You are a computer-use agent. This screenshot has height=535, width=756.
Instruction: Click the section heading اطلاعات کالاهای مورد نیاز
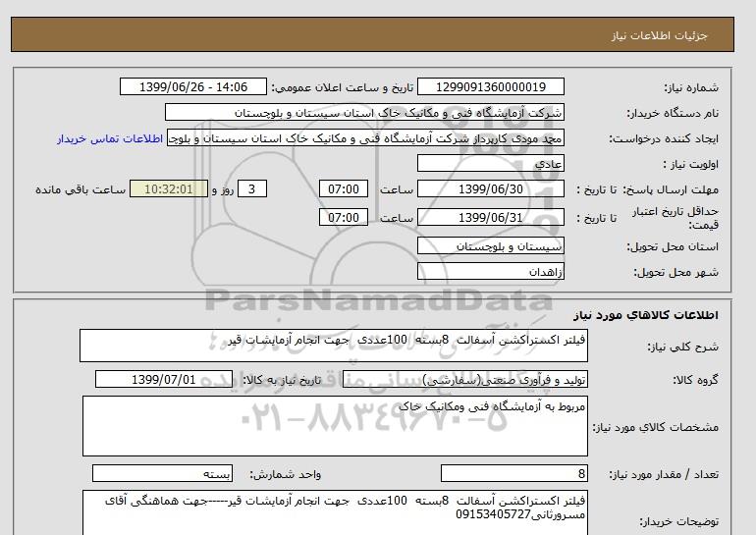[x=646, y=315]
